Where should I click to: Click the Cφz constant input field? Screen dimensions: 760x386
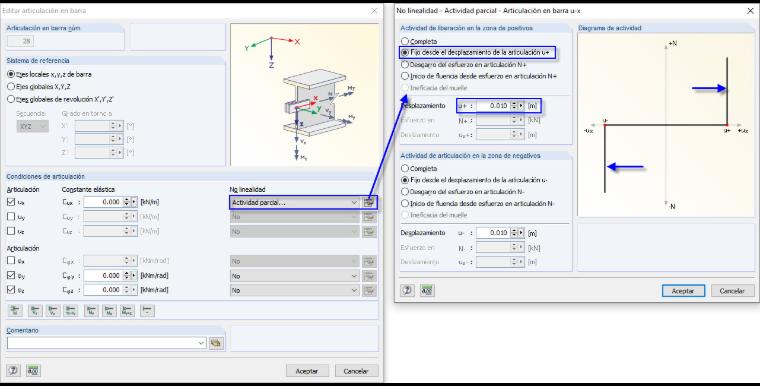(102, 290)
